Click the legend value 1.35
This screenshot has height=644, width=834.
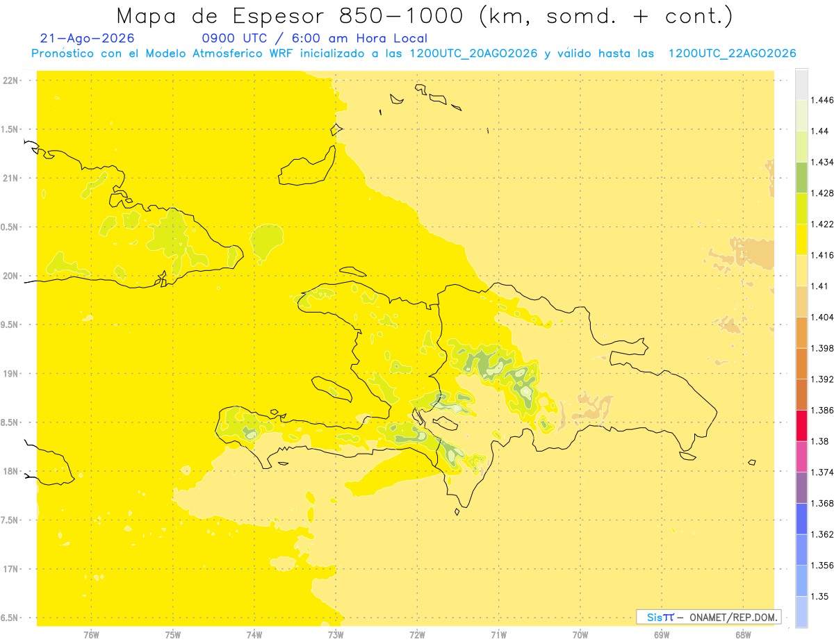click(x=819, y=596)
